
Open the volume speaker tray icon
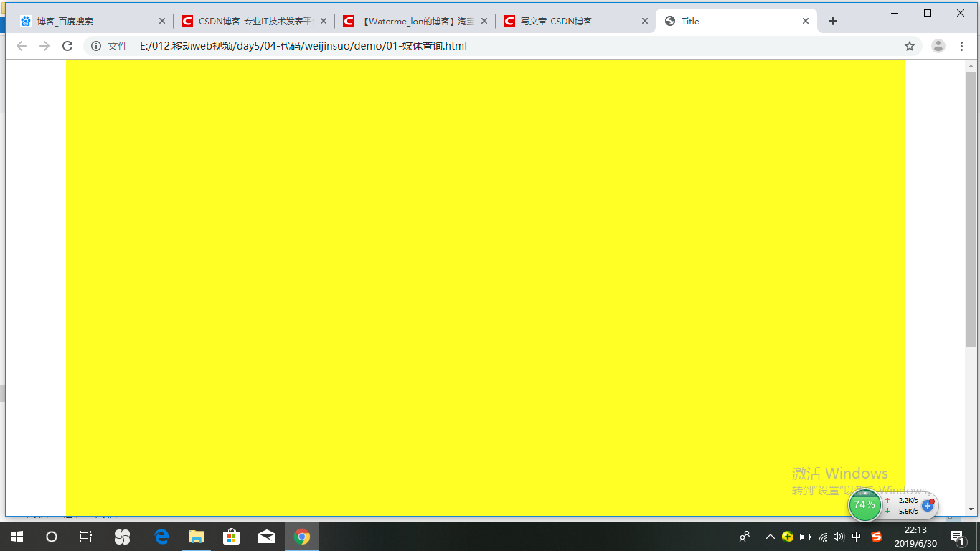[839, 537]
